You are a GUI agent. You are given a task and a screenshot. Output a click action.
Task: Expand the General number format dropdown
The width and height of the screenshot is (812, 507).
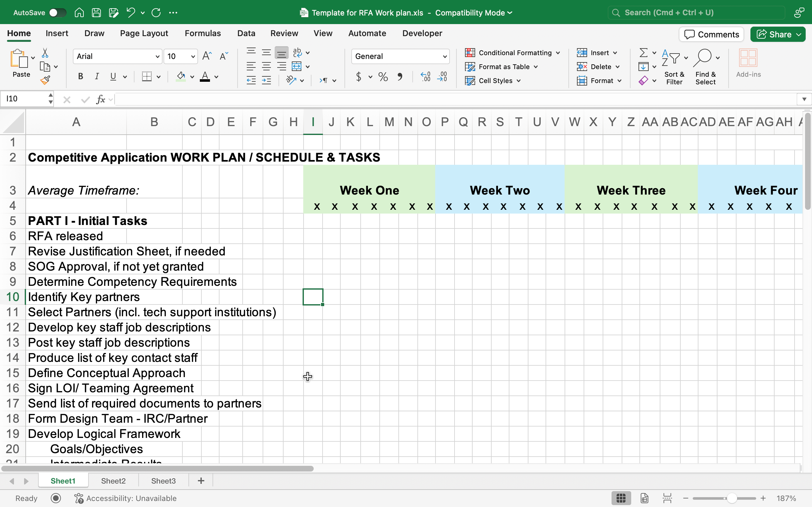(x=445, y=56)
